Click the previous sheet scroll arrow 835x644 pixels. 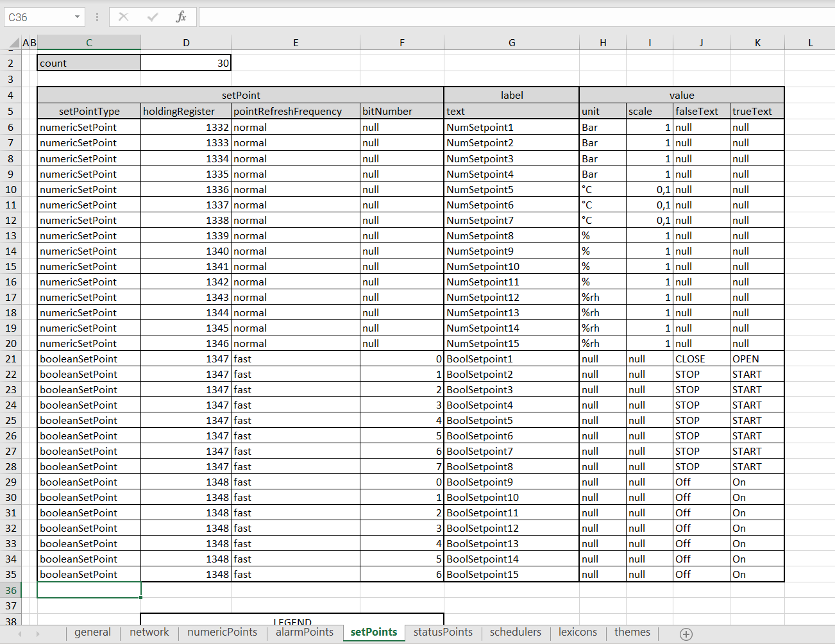[x=20, y=634]
